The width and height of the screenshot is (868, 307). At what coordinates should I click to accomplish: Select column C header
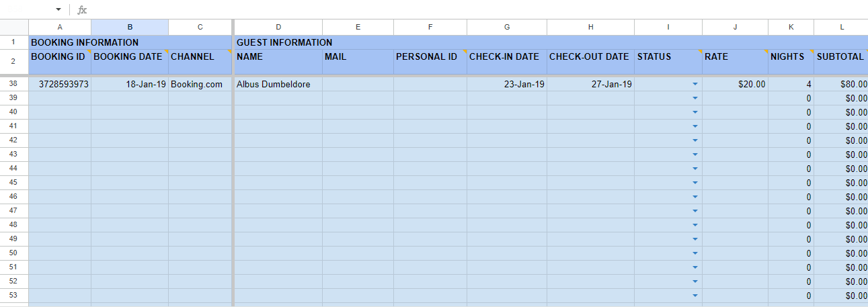(200, 27)
